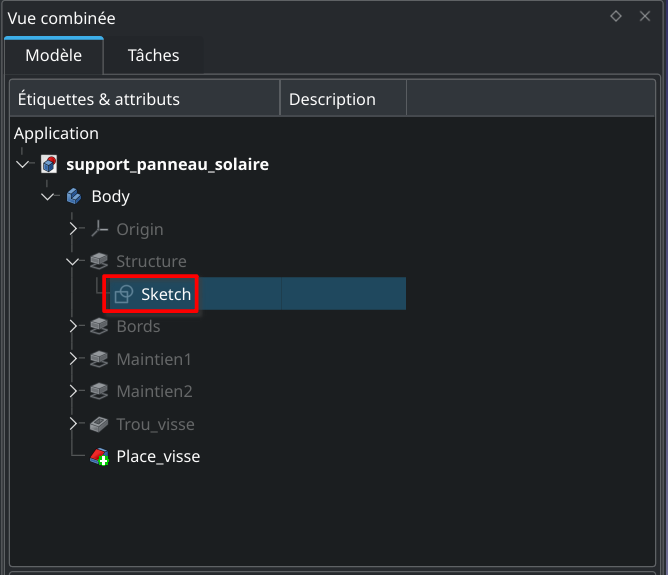
Task: Click the Bords feature icon
Action: point(99,327)
